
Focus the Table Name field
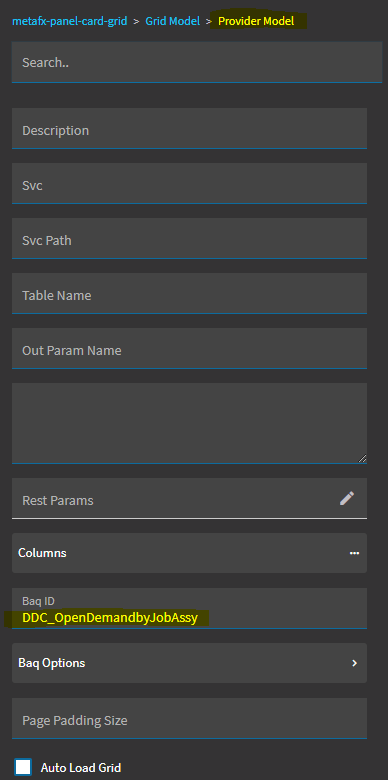tap(190, 293)
